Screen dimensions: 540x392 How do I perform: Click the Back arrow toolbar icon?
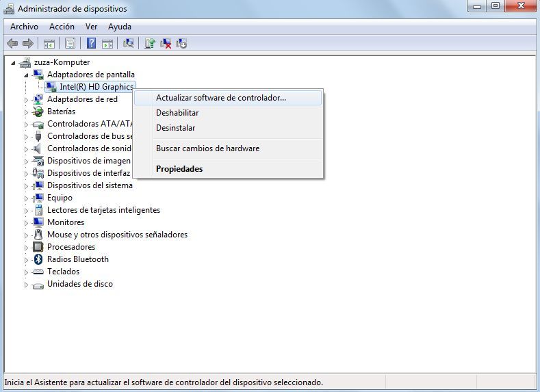coord(12,43)
